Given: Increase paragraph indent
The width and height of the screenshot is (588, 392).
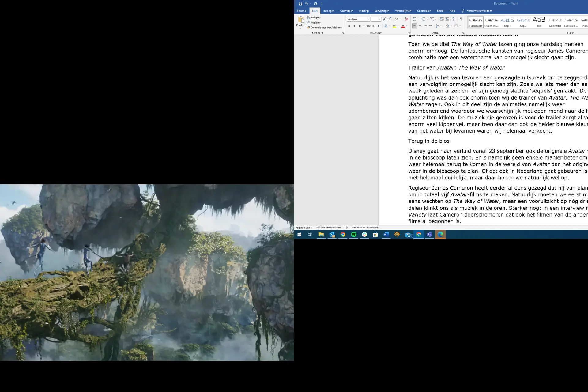Looking at the screenshot, I should tap(447, 19).
